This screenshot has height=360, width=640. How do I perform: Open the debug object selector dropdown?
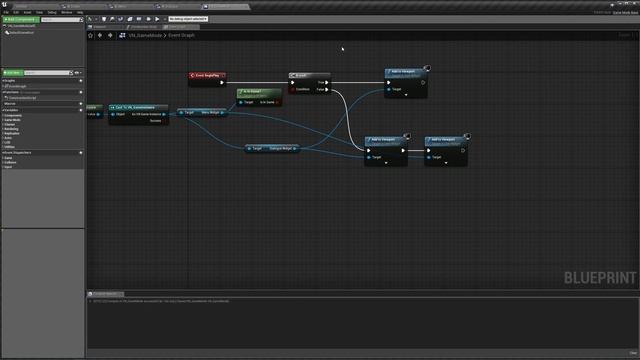[x=188, y=19]
